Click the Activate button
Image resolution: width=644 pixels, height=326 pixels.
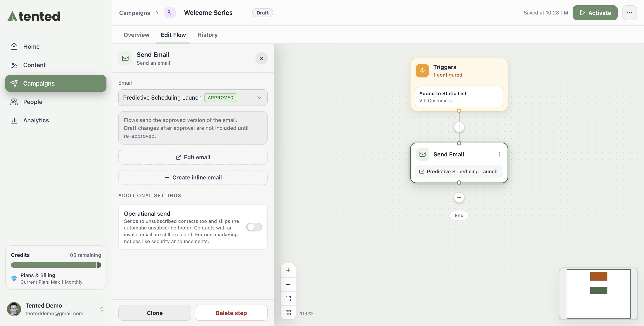(595, 13)
